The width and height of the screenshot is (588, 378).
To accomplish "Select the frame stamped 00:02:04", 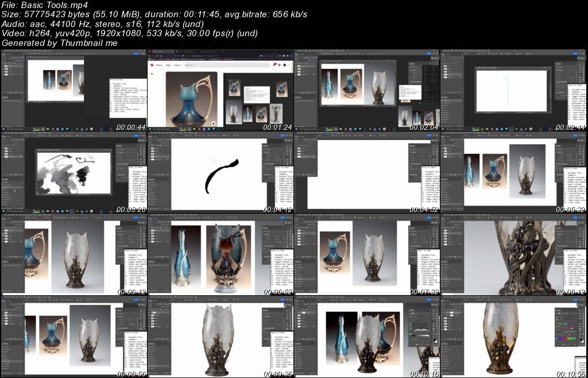I will pyautogui.click(x=367, y=90).
